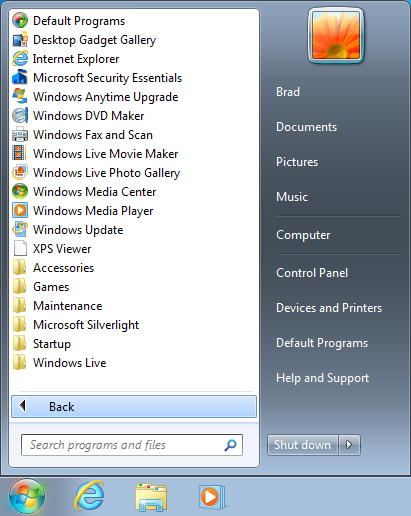411x516 pixels.
Task: Click the 'Windows Fax and Scan' label
Action: (93, 135)
